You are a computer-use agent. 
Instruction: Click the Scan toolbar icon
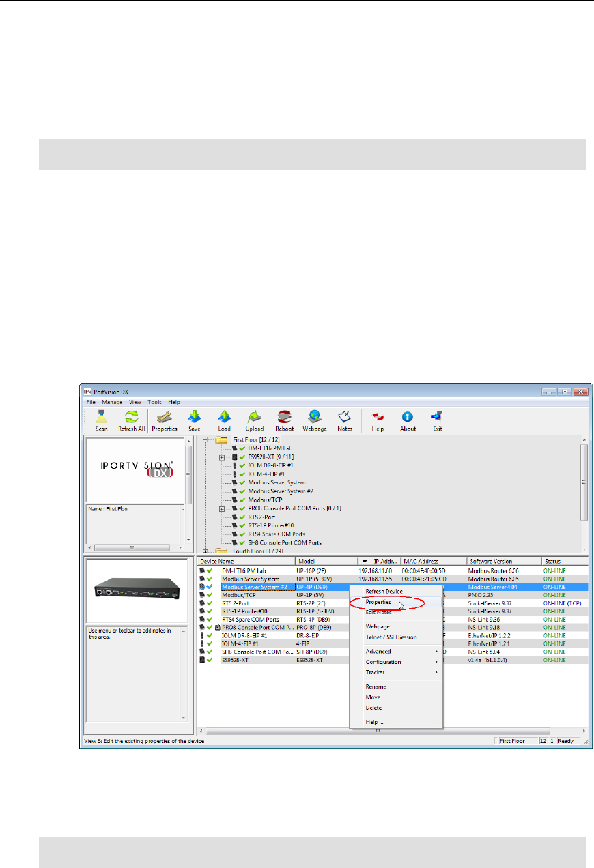101,420
